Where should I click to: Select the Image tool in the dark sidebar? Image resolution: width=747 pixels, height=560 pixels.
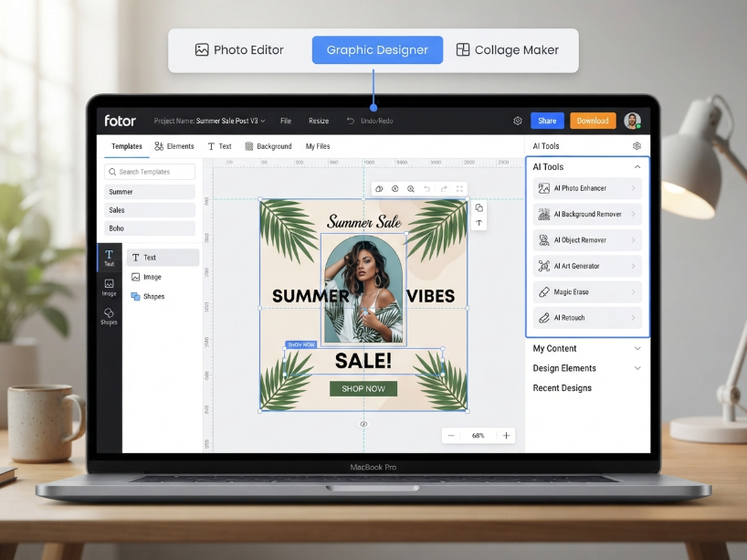click(109, 288)
